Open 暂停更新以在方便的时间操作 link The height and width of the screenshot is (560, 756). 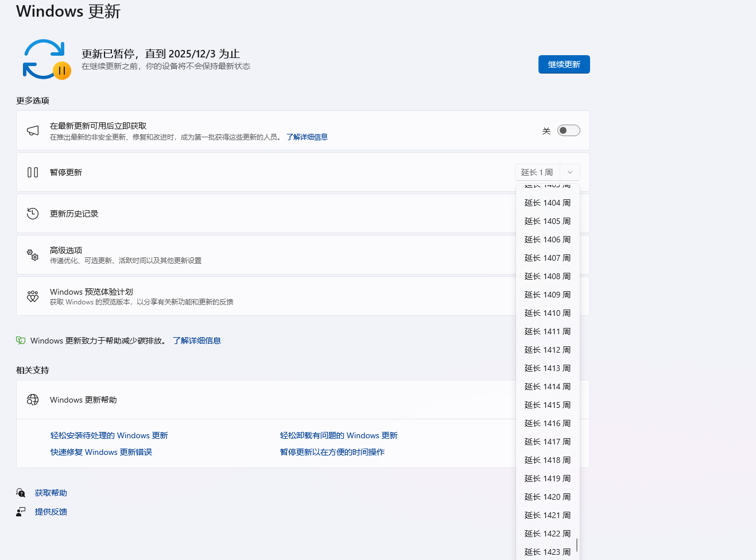pos(332,452)
